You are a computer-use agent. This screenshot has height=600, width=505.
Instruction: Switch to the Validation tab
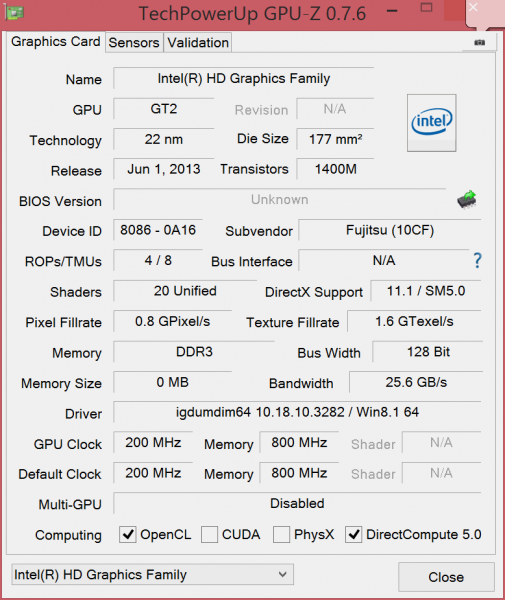(198, 42)
